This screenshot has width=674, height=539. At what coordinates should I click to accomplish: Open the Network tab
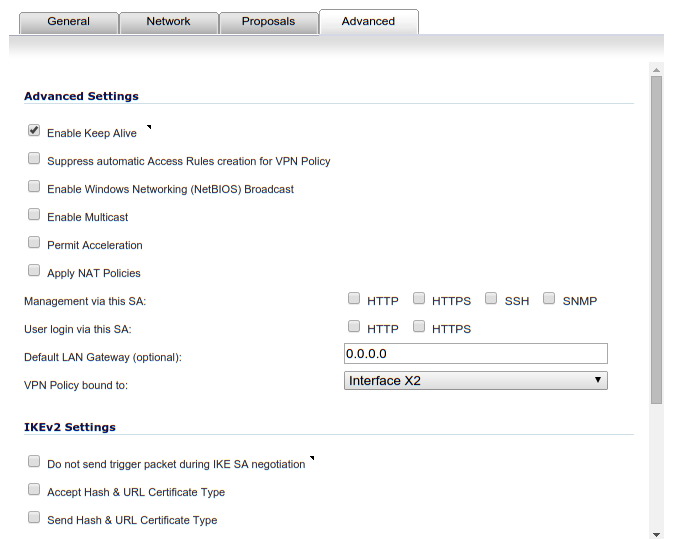tap(168, 21)
